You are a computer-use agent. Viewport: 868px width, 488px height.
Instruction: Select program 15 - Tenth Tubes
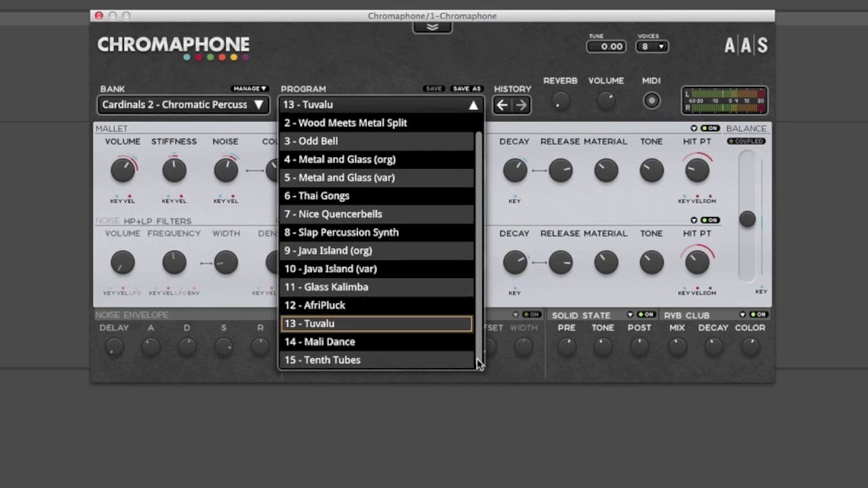coord(377,360)
